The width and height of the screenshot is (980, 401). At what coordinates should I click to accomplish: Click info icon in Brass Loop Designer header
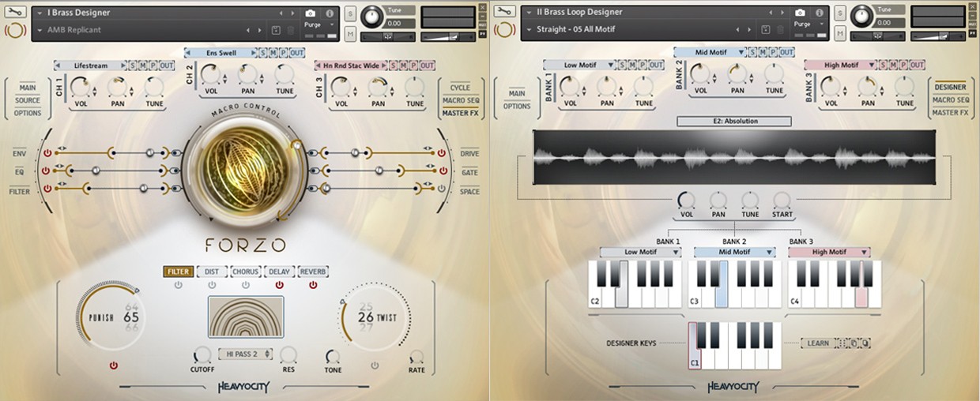[819, 13]
